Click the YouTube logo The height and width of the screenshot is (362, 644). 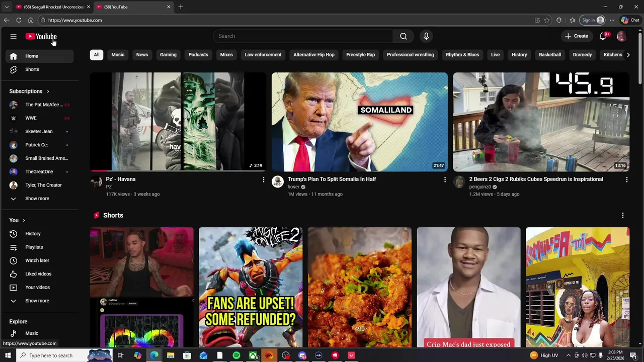click(x=41, y=36)
